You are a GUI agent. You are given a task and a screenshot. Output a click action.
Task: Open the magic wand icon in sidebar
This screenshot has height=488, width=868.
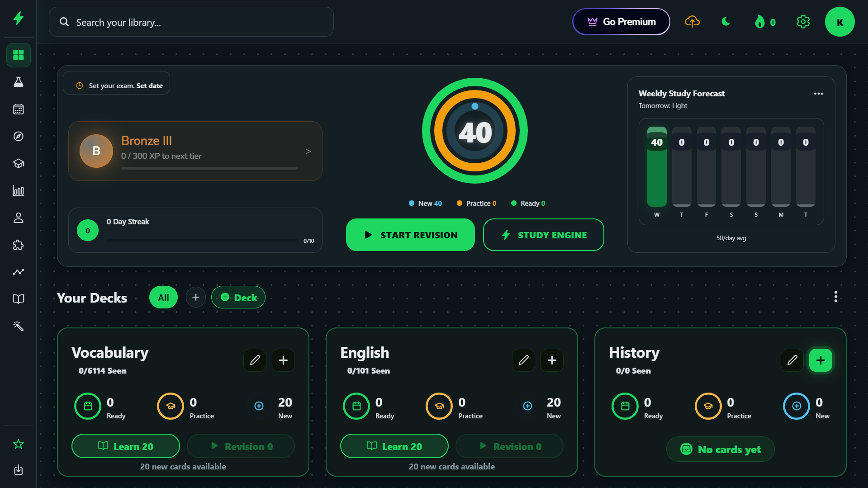click(x=19, y=326)
